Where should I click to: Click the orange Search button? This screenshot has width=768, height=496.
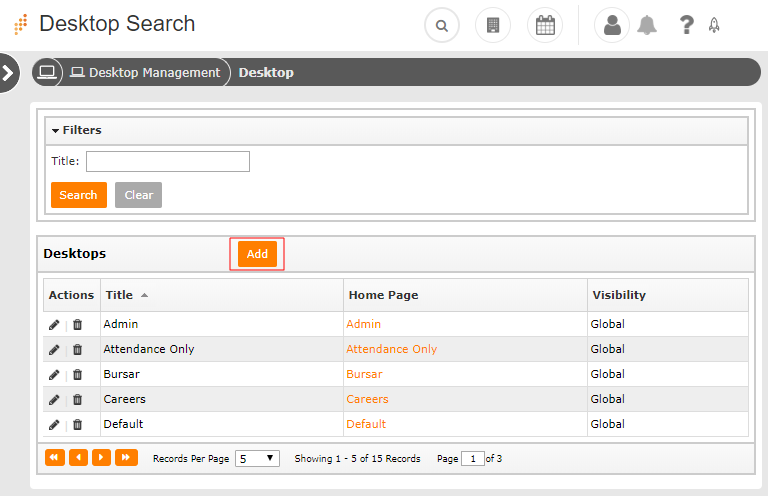(x=78, y=195)
